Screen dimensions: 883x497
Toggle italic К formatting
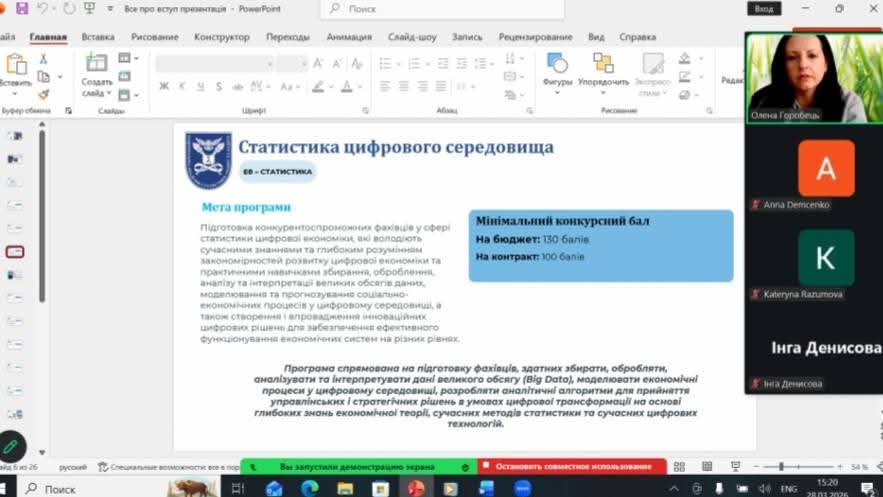182,87
